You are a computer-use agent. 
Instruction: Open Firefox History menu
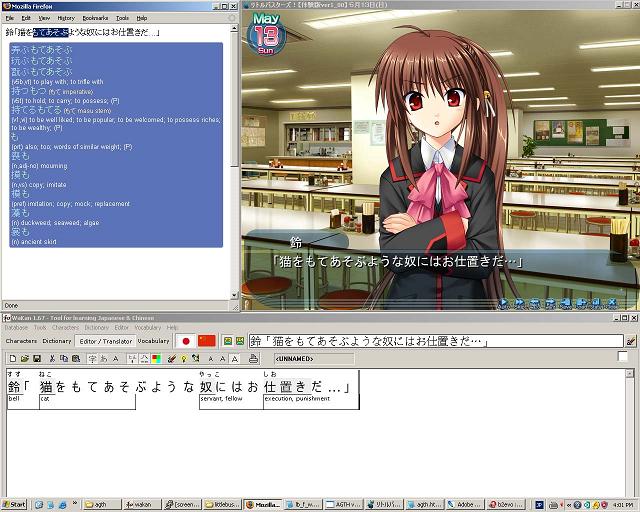click(x=66, y=18)
